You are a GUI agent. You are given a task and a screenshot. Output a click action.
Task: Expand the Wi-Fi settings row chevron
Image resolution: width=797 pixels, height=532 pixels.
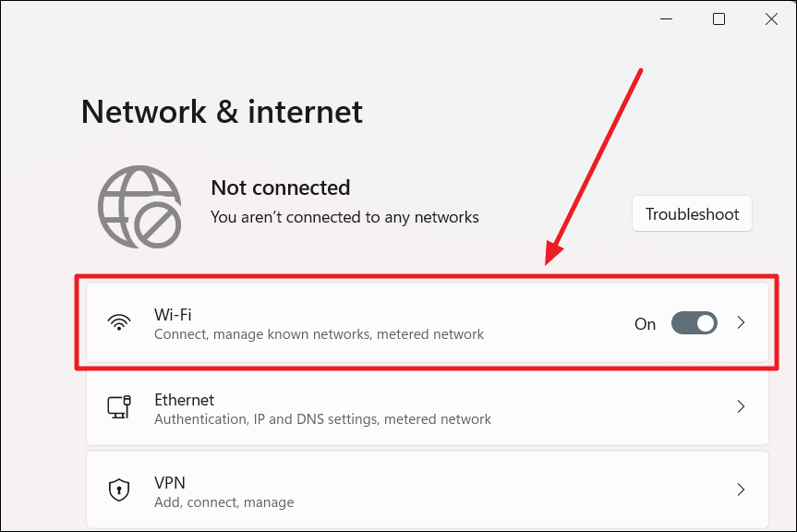click(741, 322)
